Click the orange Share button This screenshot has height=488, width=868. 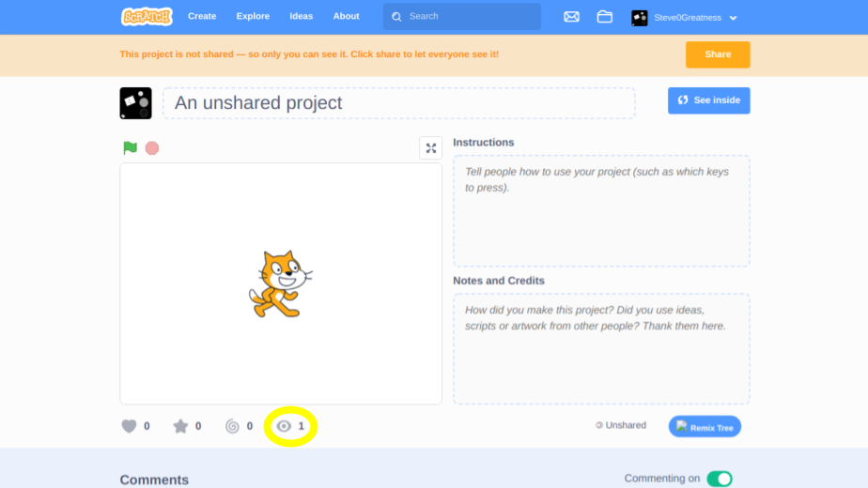(x=718, y=54)
